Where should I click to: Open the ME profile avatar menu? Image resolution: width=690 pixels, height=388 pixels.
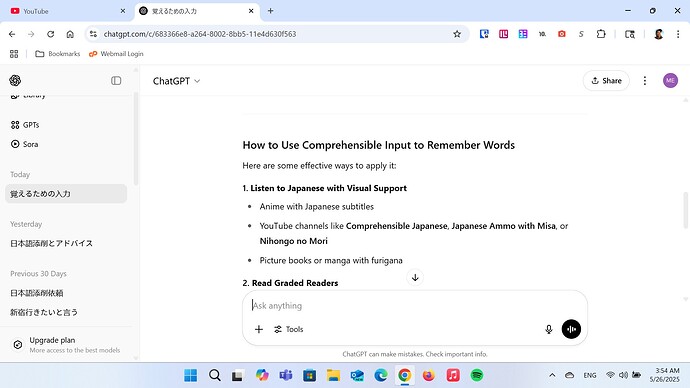coord(670,81)
